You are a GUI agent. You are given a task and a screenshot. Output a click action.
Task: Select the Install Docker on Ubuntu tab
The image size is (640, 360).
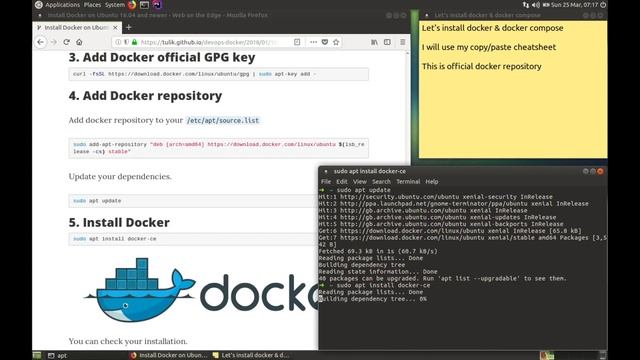click(77, 27)
